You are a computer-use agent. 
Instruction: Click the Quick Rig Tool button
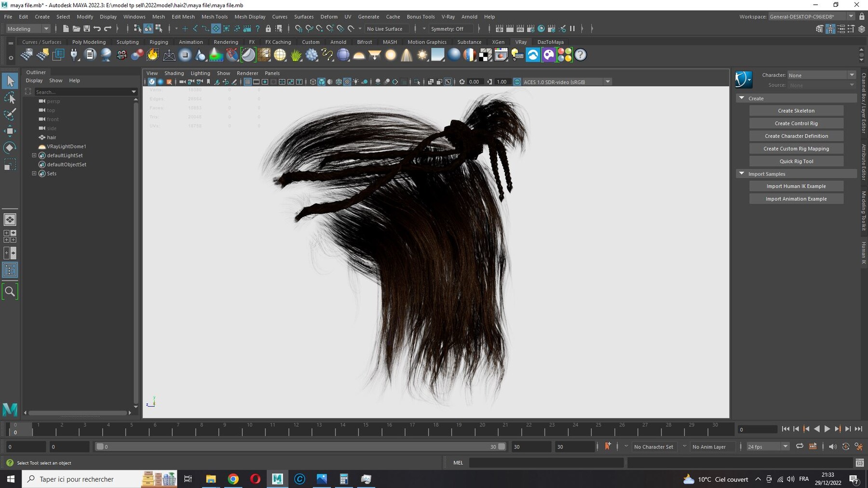[x=796, y=161]
